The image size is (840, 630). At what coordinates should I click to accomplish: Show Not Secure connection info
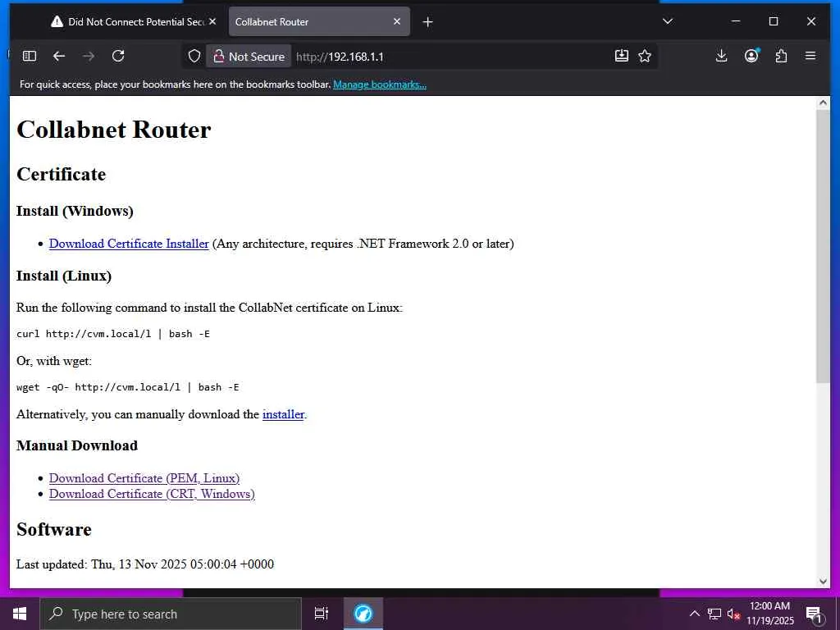(249, 57)
